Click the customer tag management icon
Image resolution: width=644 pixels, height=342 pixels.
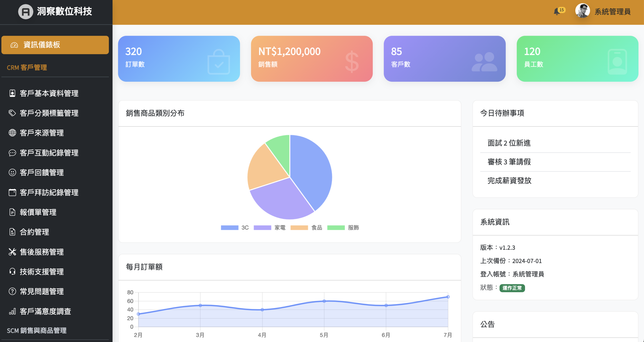click(x=12, y=113)
